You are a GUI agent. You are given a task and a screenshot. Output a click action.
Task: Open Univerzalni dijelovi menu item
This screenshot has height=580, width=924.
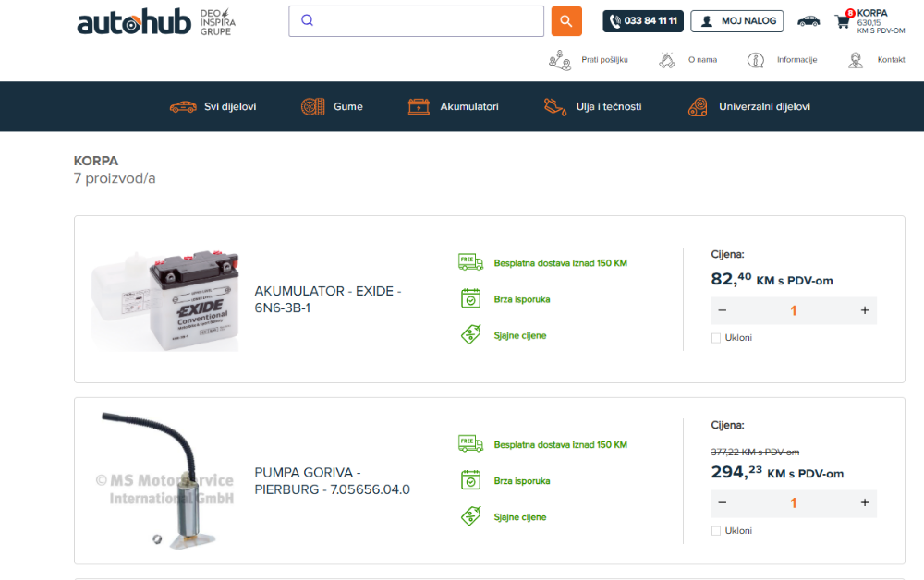pos(764,106)
